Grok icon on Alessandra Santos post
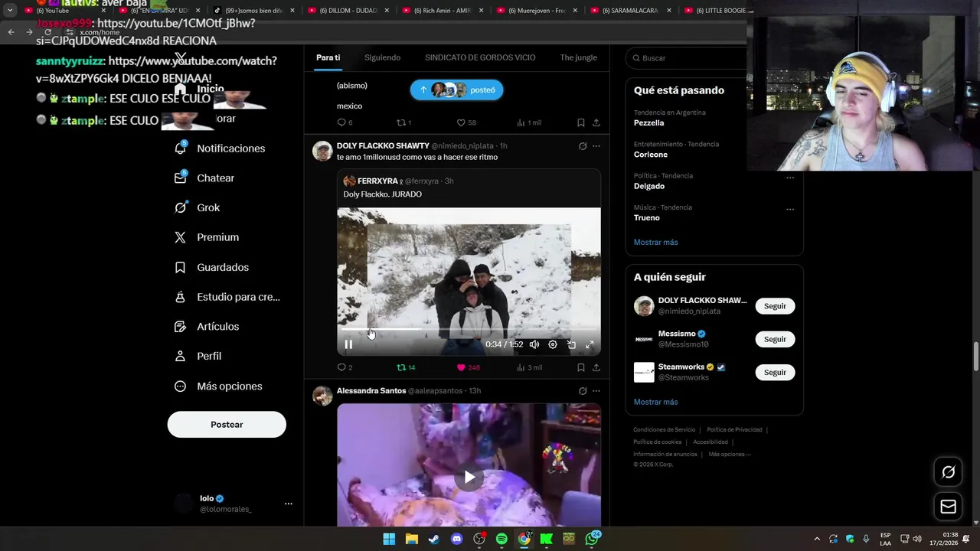Screen dimensions: 980x551 583,391
